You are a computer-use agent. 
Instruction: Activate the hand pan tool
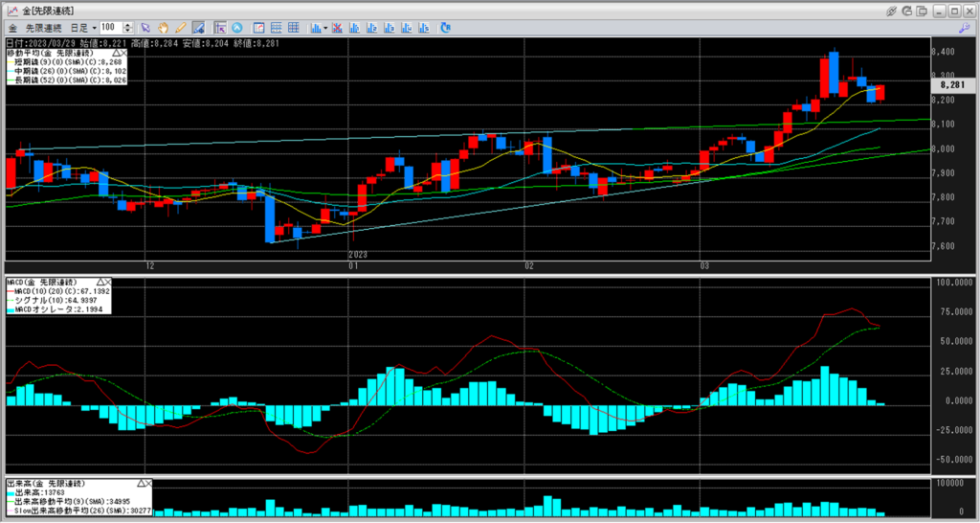164,27
